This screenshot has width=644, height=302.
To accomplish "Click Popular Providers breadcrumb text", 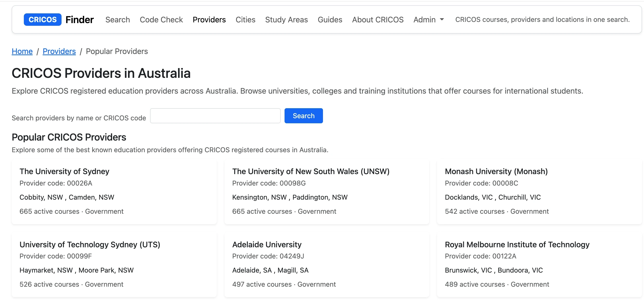I will (x=117, y=51).
